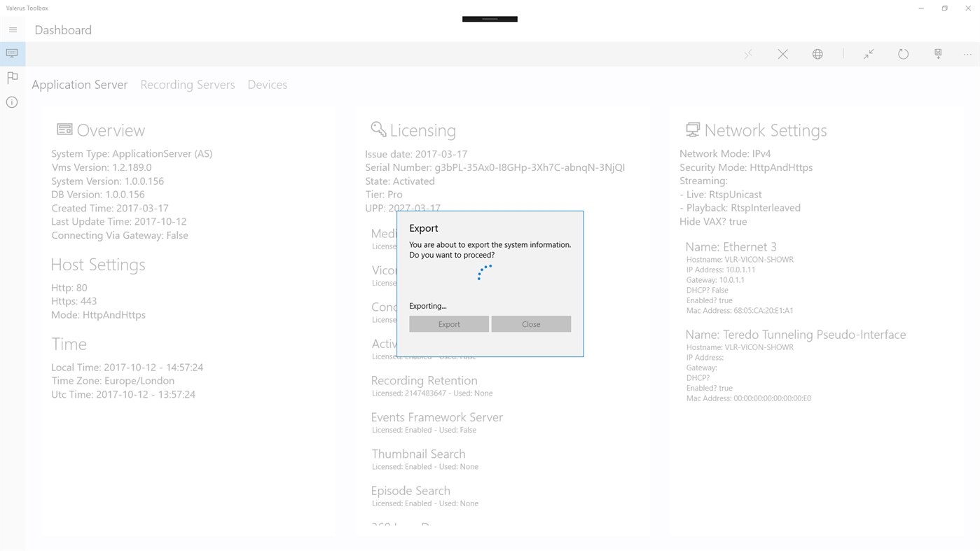Click the collapse arrows toolbar icon

[869, 53]
